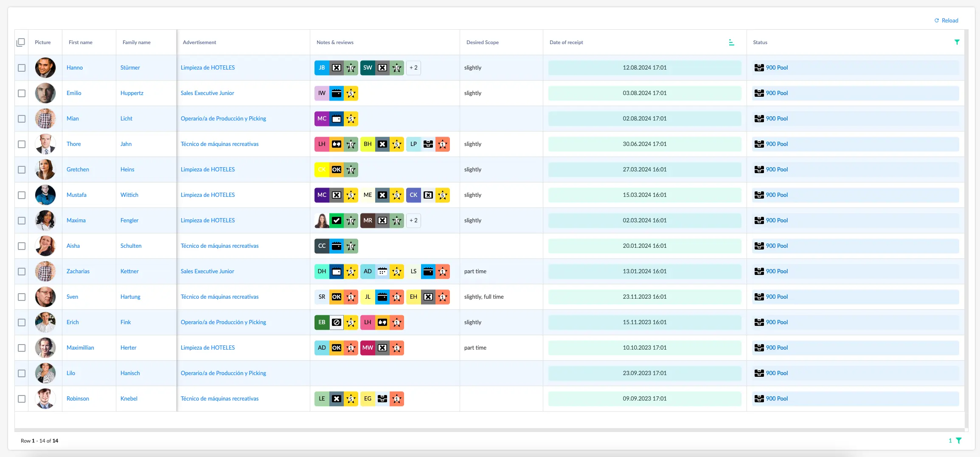
Task: Click the green checkmark review in Maxima's row
Action: coord(337,221)
